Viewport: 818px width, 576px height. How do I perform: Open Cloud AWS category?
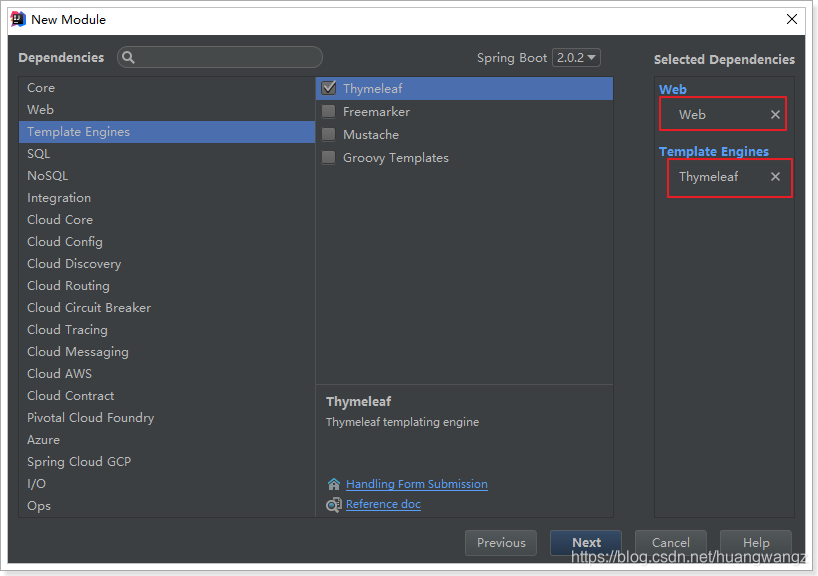click(167, 374)
